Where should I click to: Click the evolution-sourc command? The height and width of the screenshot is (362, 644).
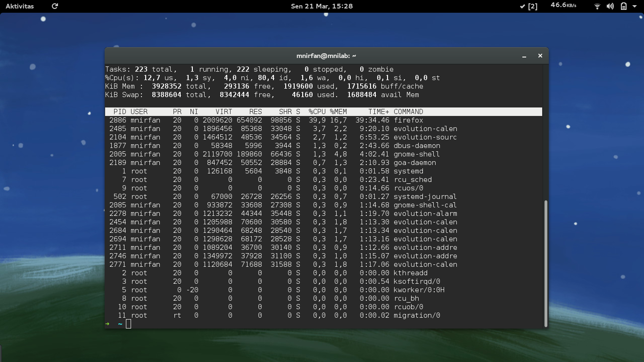(425, 137)
